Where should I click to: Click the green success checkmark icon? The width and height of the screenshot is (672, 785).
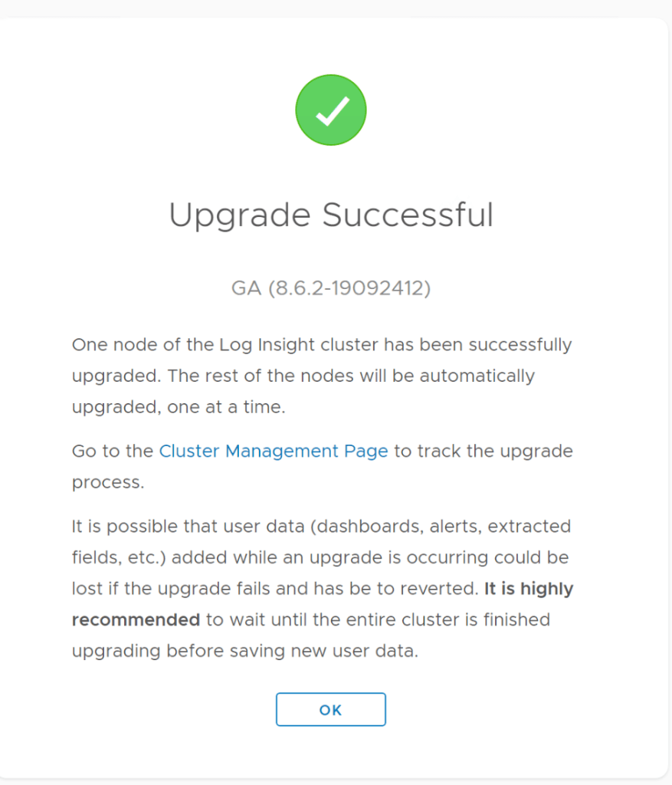point(331,110)
